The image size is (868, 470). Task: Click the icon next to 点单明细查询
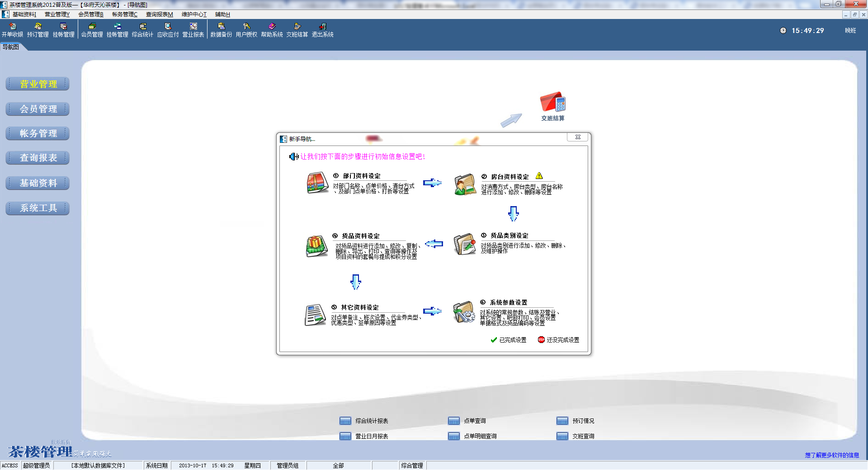tap(453, 436)
